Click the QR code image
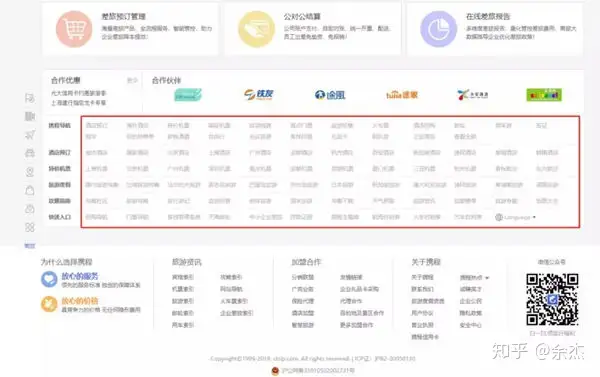Viewport: 600px width, 377px height. pos(552,299)
